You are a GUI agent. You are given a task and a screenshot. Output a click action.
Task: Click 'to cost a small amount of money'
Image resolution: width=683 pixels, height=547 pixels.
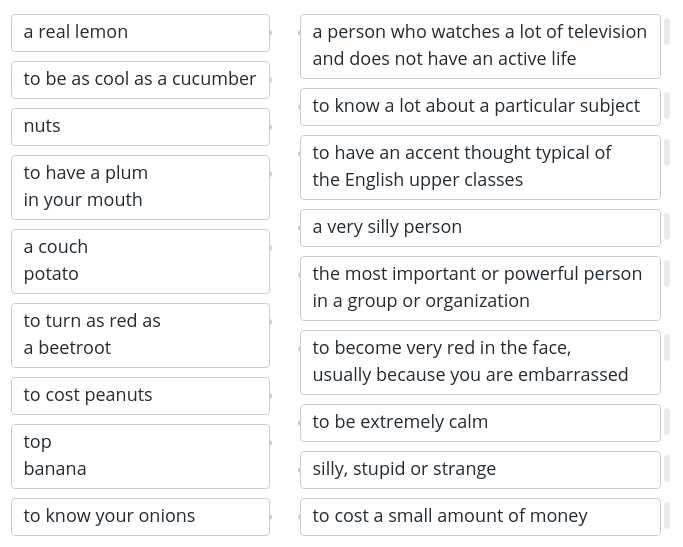(480, 517)
